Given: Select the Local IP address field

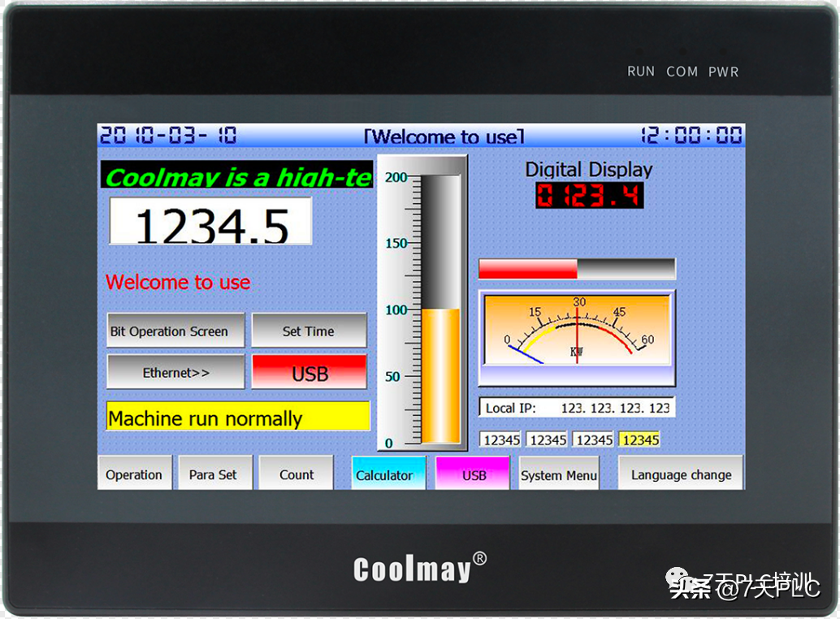Looking at the screenshot, I should (x=577, y=408).
